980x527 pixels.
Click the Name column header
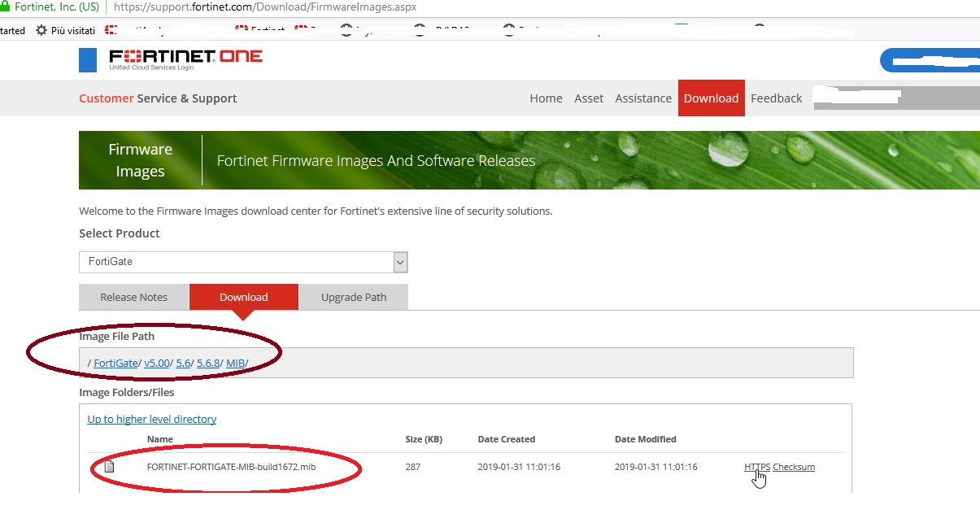tap(159, 439)
